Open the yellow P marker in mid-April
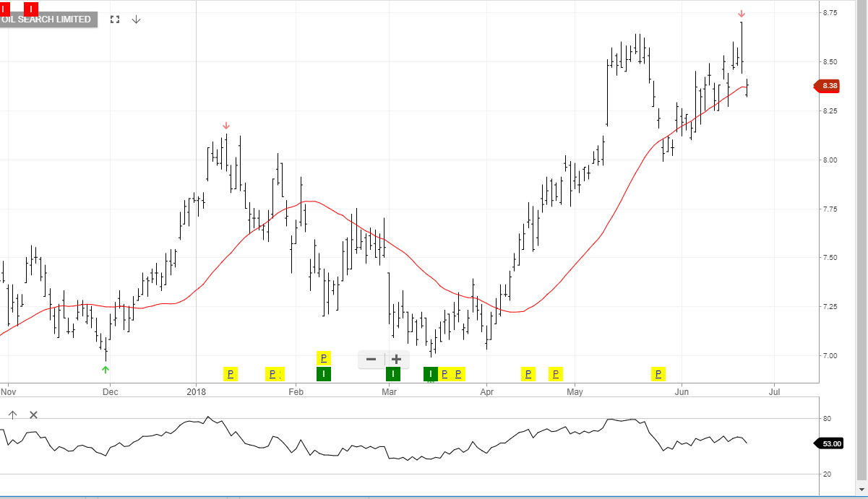 point(528,373)
